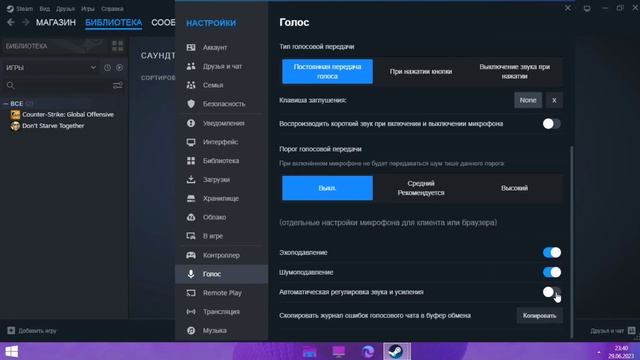This screenshot has width=640, height=360.
Task: Go to the МАГАЗИН tab
Action: pos(56,22)
